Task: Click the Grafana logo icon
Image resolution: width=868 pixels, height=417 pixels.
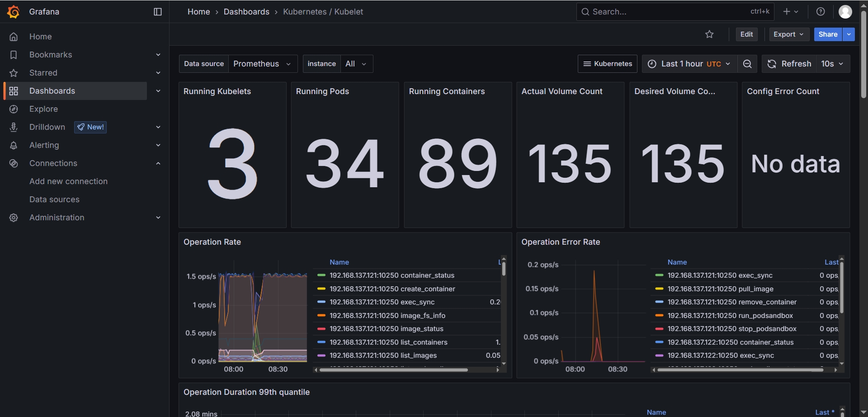Action: [14, 12]
